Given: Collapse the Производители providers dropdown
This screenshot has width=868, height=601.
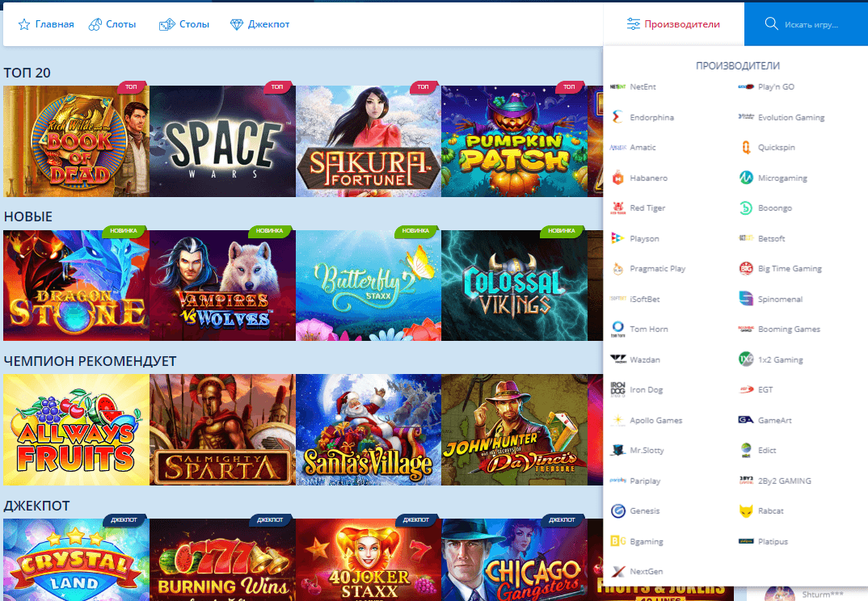Looking at the screenshot, I should 673,24.
